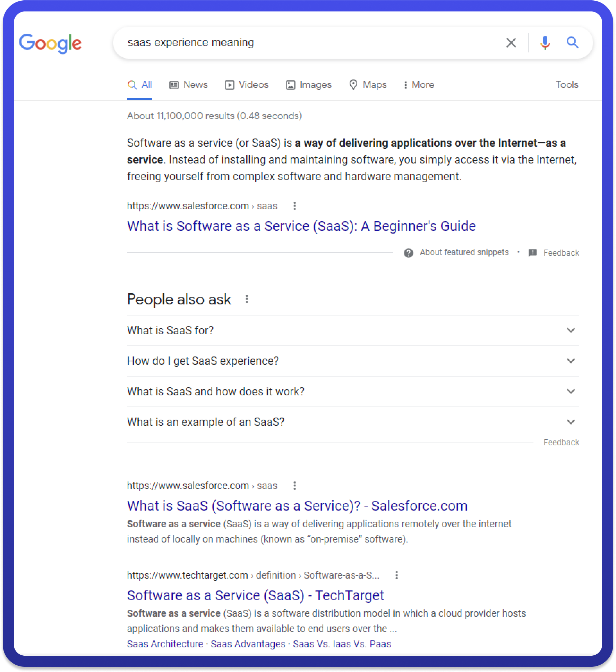Open the three-dot menu beside the featured snippet URL
The image size is (616, 672).
coord(294,206)
